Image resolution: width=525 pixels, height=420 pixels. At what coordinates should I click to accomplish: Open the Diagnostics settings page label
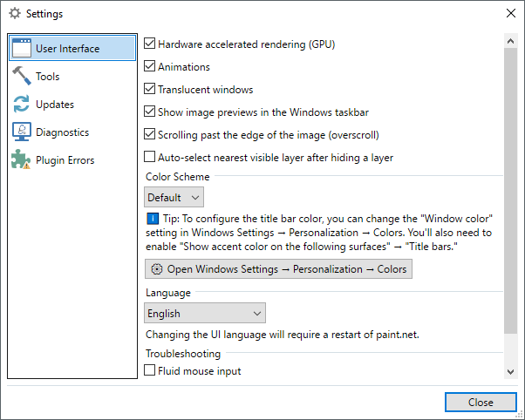pyautogui.click(x=63, y=132)
